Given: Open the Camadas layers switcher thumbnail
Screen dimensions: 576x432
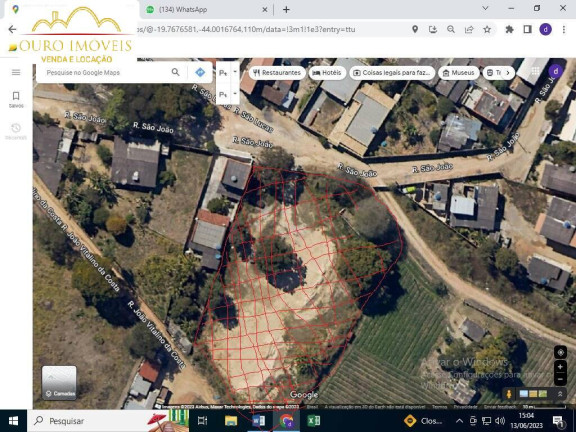Looking at the screenshot, I should coord(59,383).
